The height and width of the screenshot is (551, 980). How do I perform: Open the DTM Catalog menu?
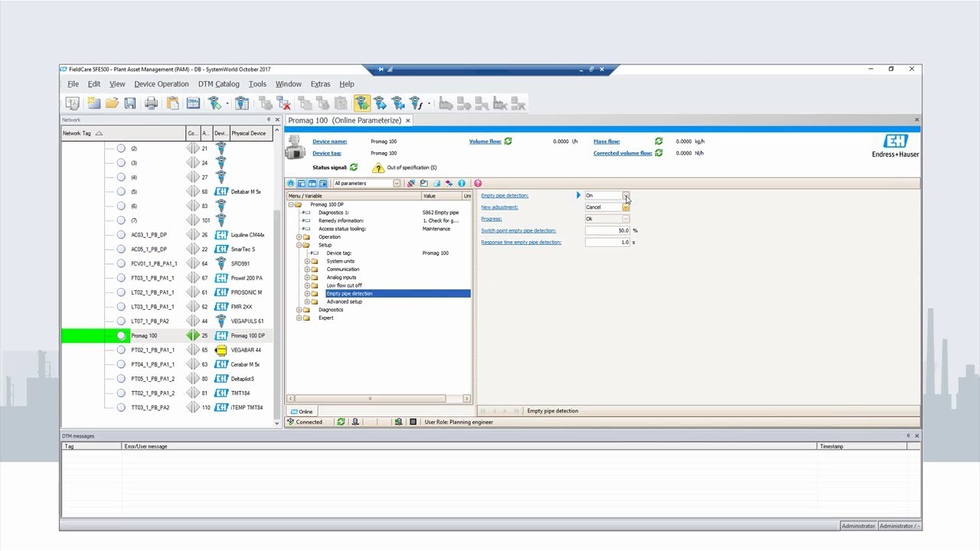coord(219,84)
